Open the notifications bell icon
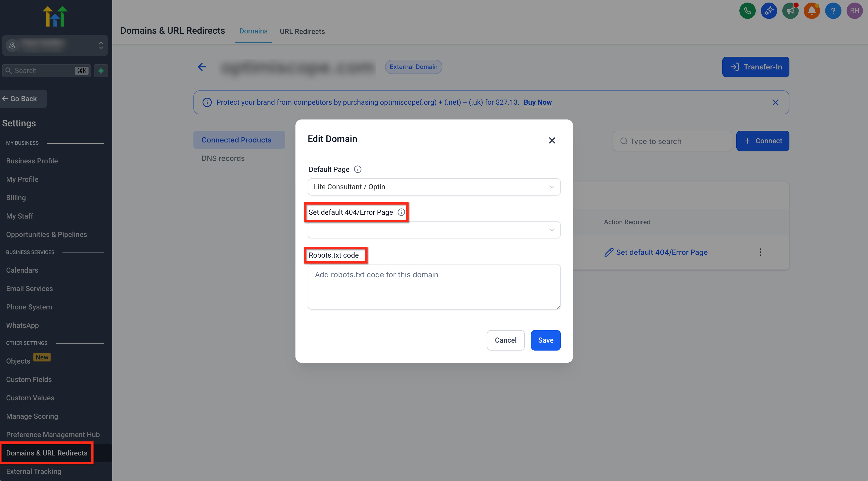 pyautogui.click(x=811, y=11)
